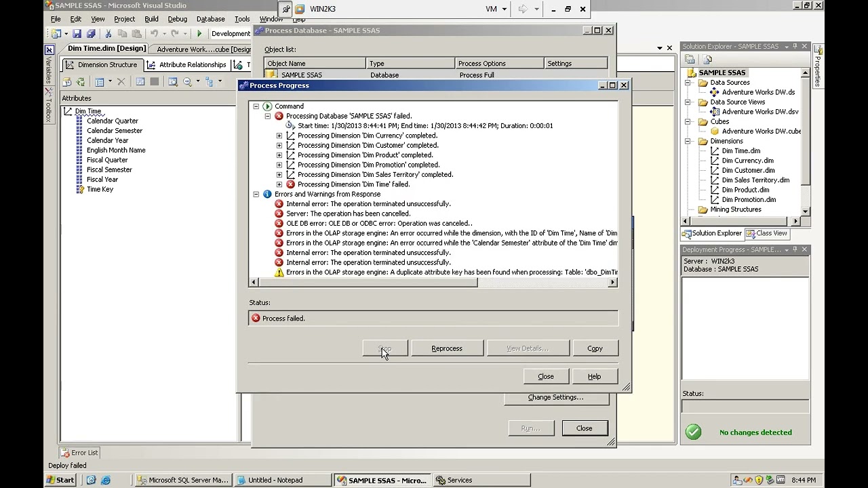Select Mining Structures folder in Solution Explorer

click(736, 210)
